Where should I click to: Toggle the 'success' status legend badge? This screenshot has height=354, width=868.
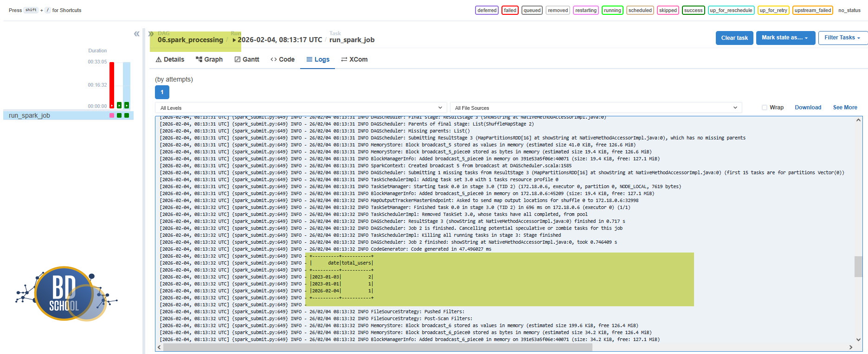(x=693, y=10)
